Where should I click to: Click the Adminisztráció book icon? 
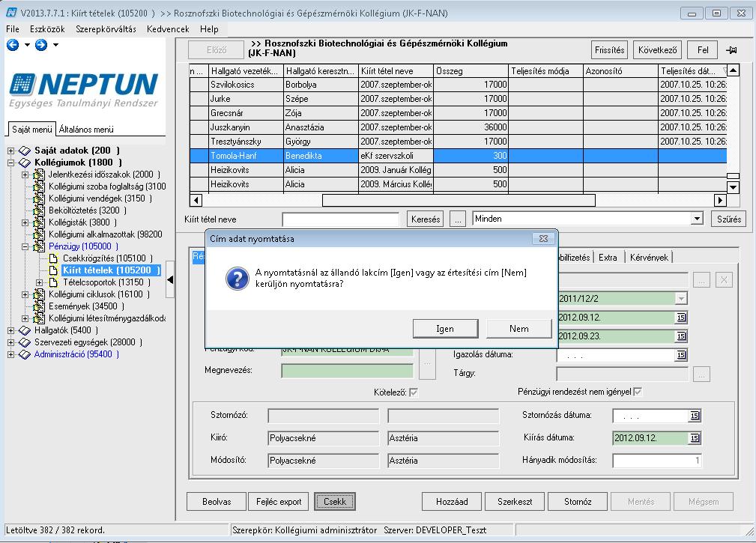[x=25, y=354]
